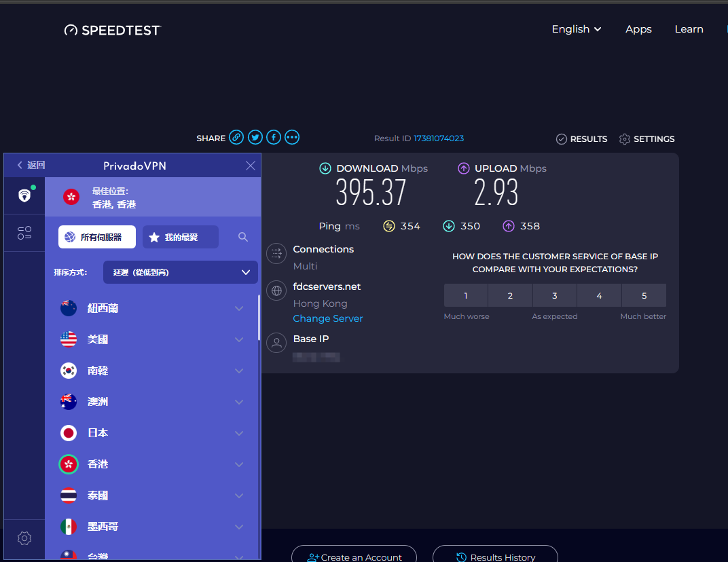The height and width of the screenshot is (562, 728).
Task: Select best location Hong Kong entry
Action: point(153,198)
